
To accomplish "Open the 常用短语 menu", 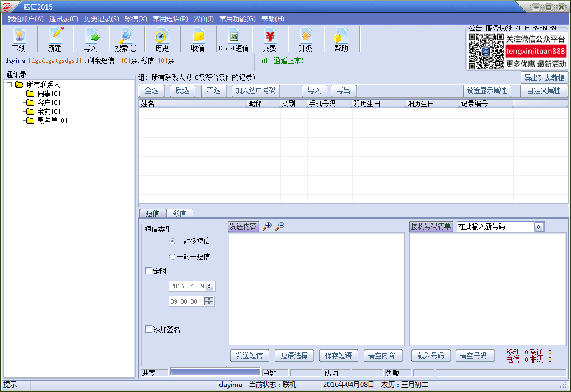I will click(169, 18).
